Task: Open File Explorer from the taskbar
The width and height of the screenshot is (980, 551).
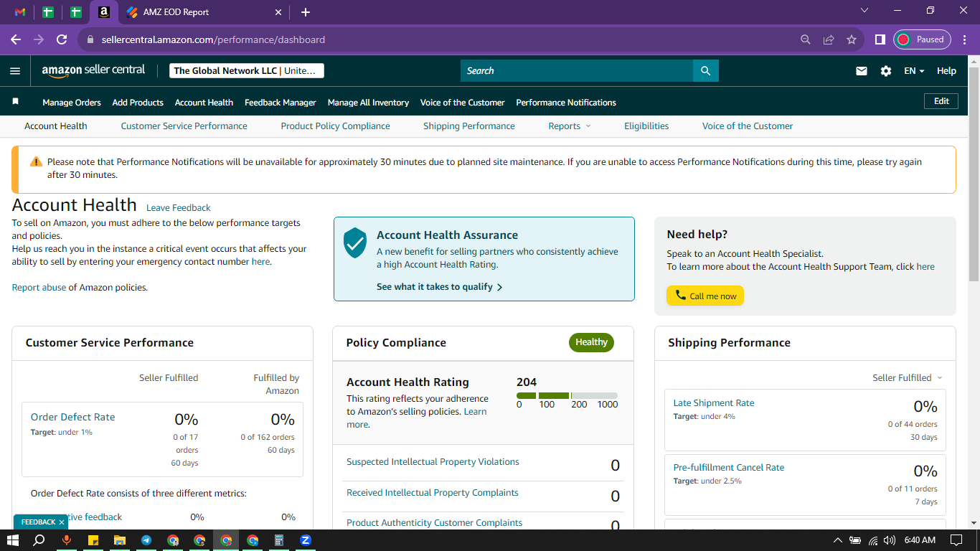Action: coord(120,540)
